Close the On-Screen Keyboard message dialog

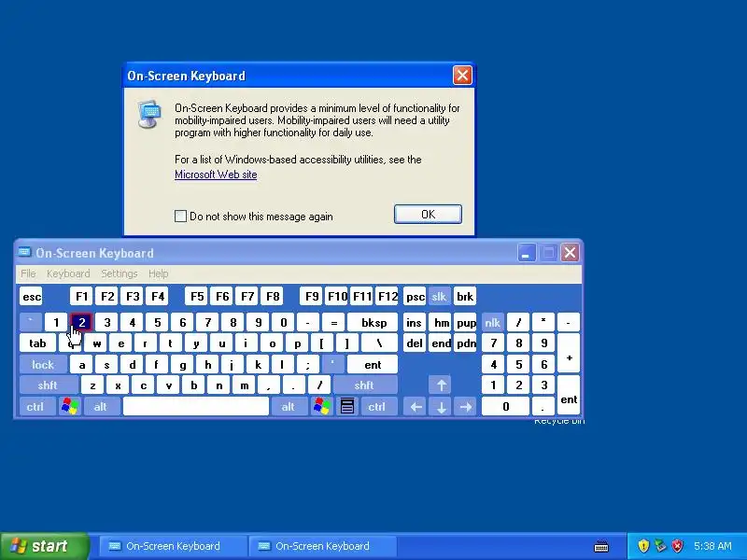click(x=461, y=76)
